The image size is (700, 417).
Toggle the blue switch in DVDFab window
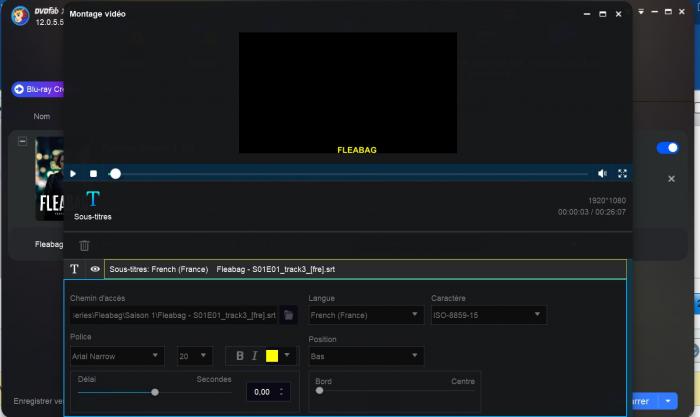[667, 148]
